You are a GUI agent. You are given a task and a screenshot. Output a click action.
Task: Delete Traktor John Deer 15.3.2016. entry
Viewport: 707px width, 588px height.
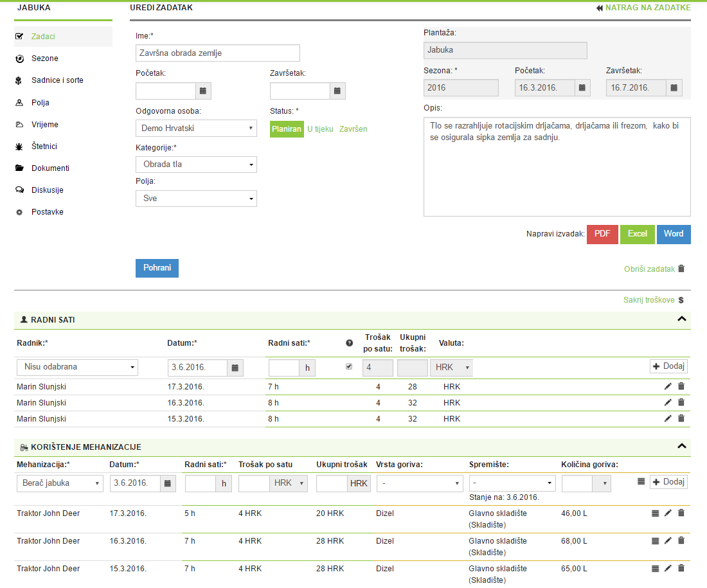681,568
